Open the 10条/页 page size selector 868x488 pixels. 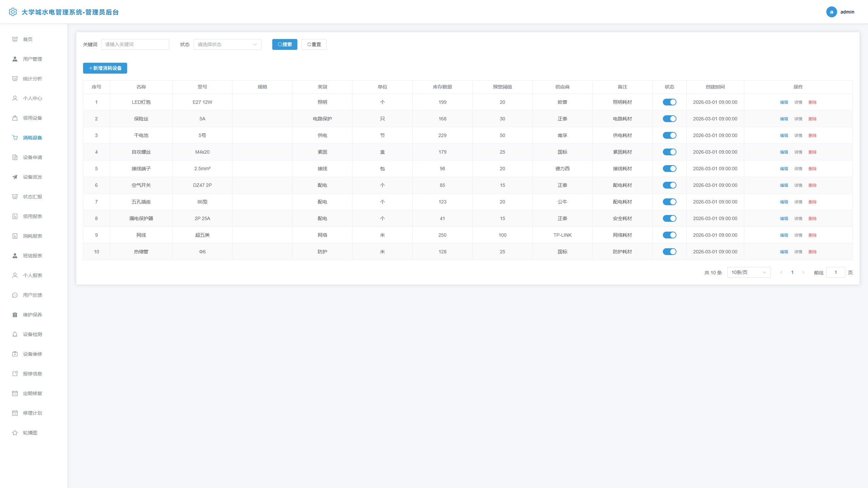click(749, 272)
